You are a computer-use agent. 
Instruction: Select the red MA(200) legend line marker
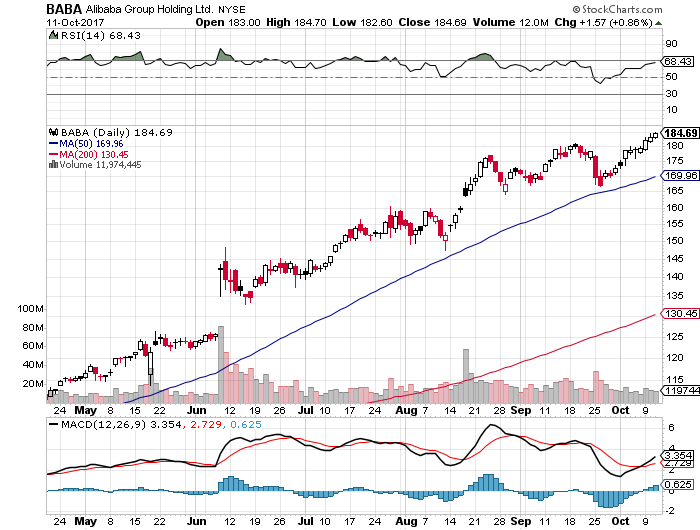pos(53,155)
